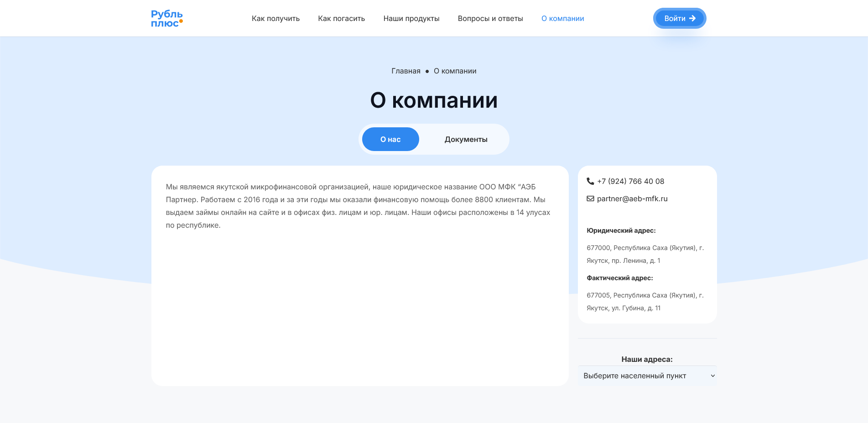
Task: Call the number +7 (924) 766 40 08
Action: [630, 181]
